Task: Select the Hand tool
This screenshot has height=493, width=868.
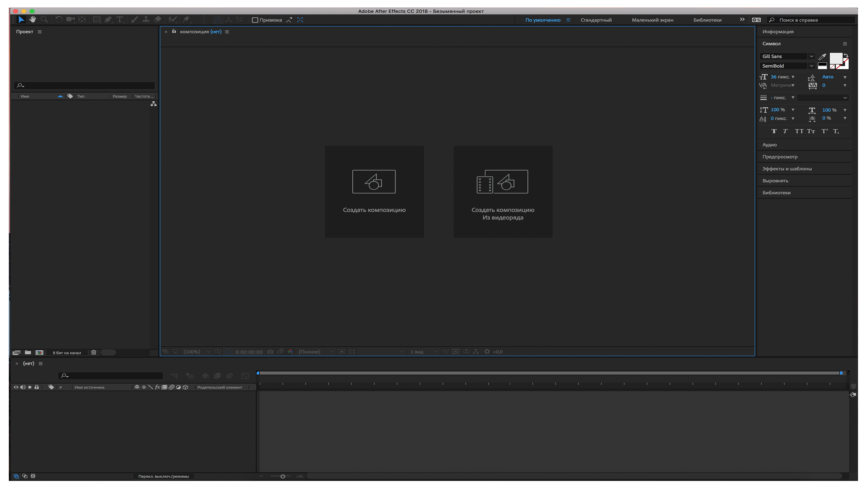Action: [x=32, y=20]
